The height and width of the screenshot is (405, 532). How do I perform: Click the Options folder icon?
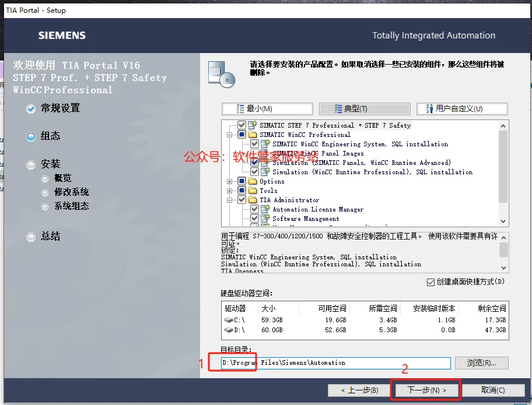tap(253, 181)
